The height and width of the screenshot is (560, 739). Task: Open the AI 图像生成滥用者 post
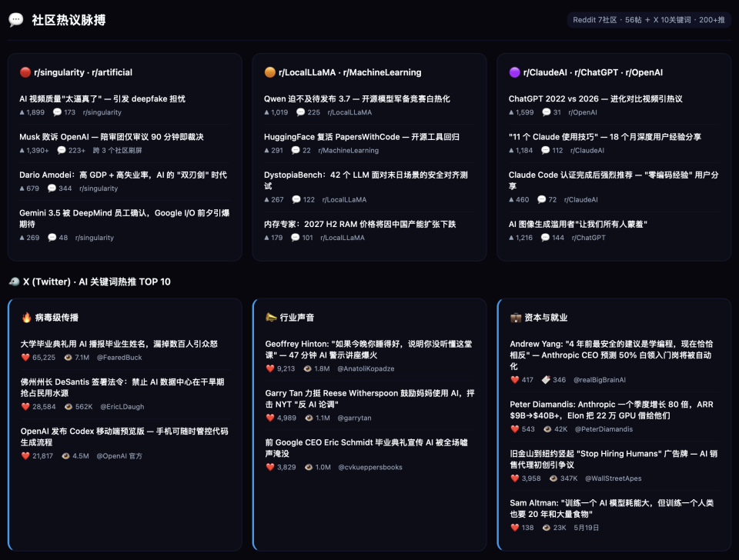[578, 224]
